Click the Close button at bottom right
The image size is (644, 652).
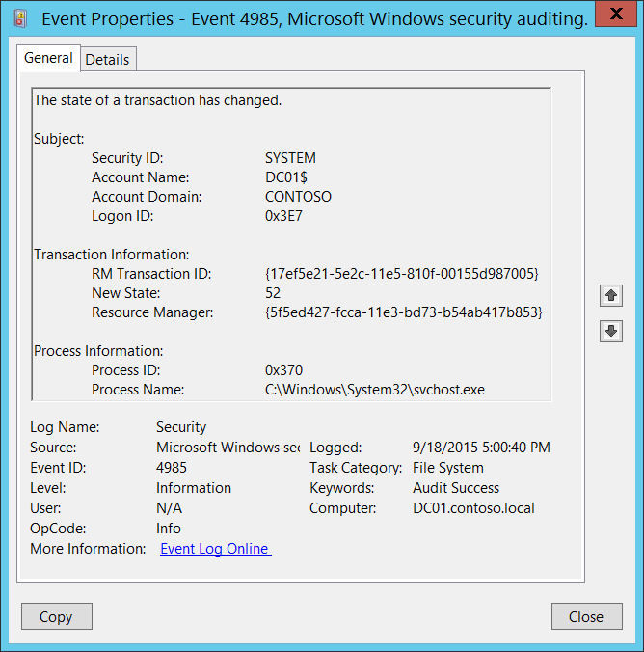tap(586, 617)
